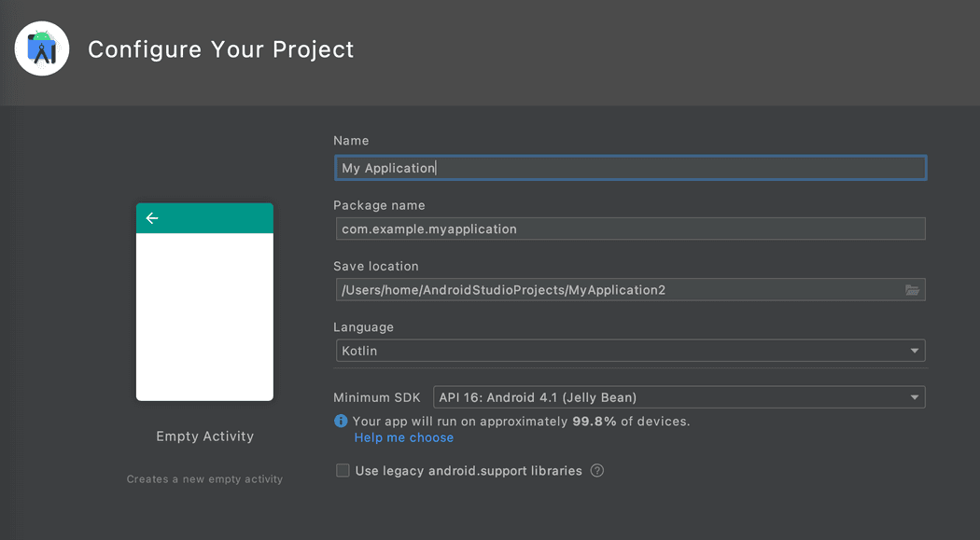
Task: Click the Package name input field
Action: click(x=630, y=228)
